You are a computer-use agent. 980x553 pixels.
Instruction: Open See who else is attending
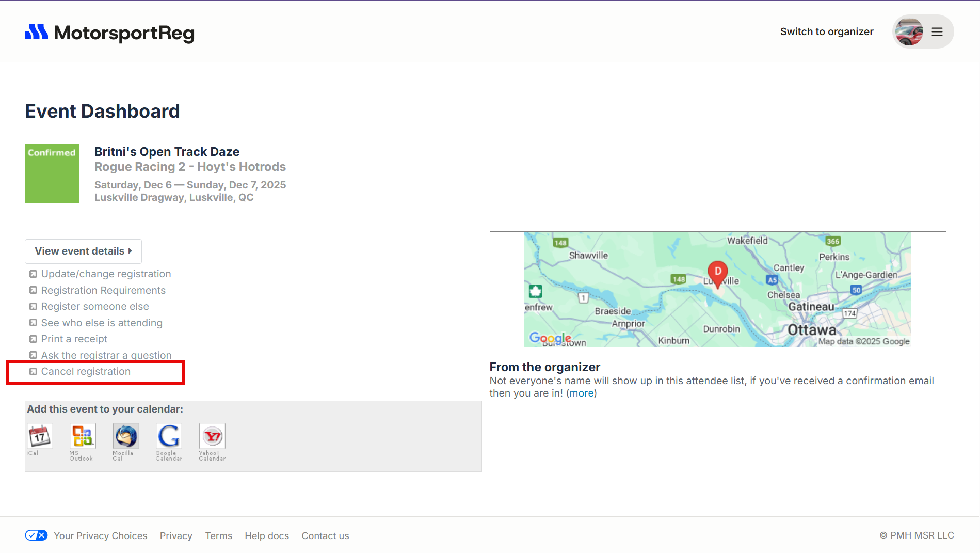click(102, 323)
